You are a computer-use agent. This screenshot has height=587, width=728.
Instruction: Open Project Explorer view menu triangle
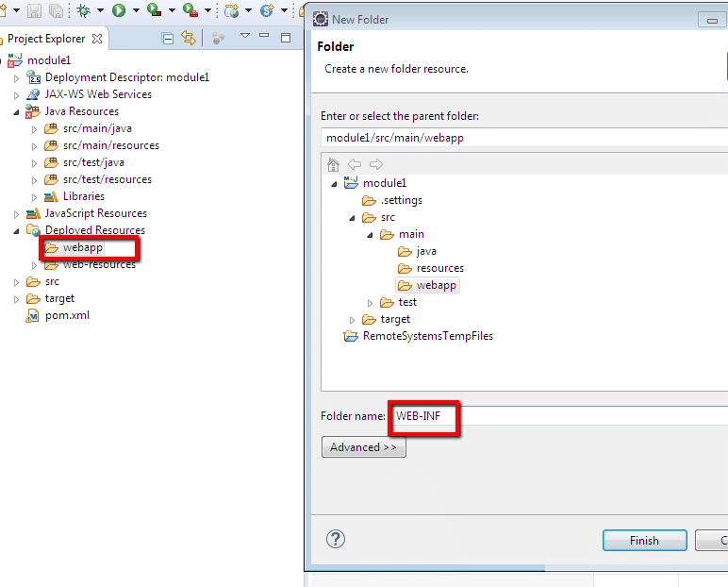(x=244, y=37)
